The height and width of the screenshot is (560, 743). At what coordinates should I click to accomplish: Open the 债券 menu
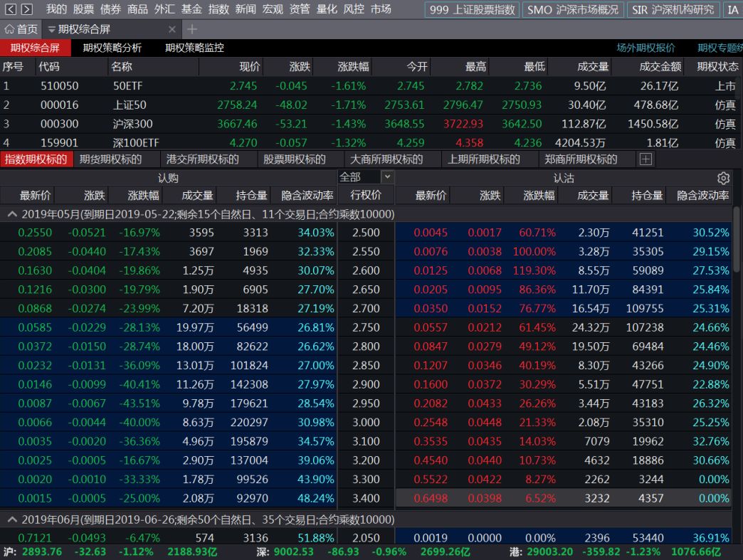click(110, 9)
